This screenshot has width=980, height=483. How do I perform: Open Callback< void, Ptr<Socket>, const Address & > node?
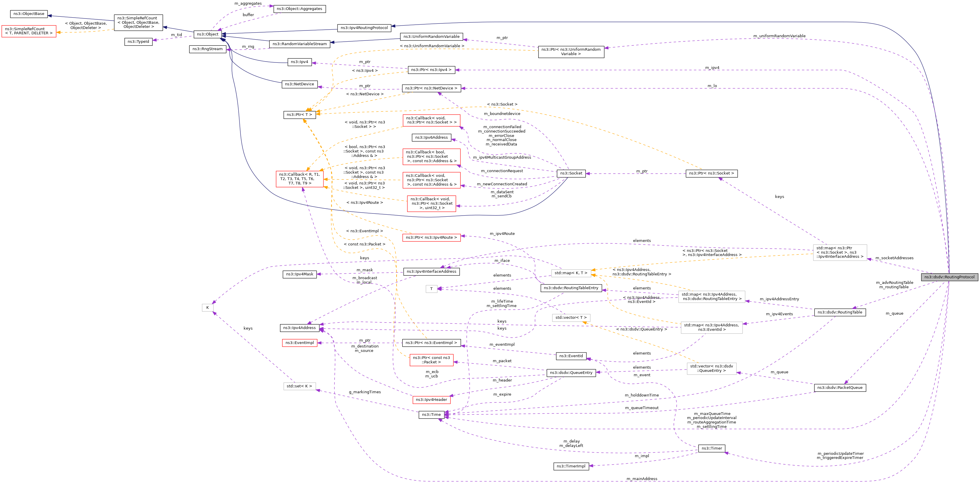click(431, 180)
